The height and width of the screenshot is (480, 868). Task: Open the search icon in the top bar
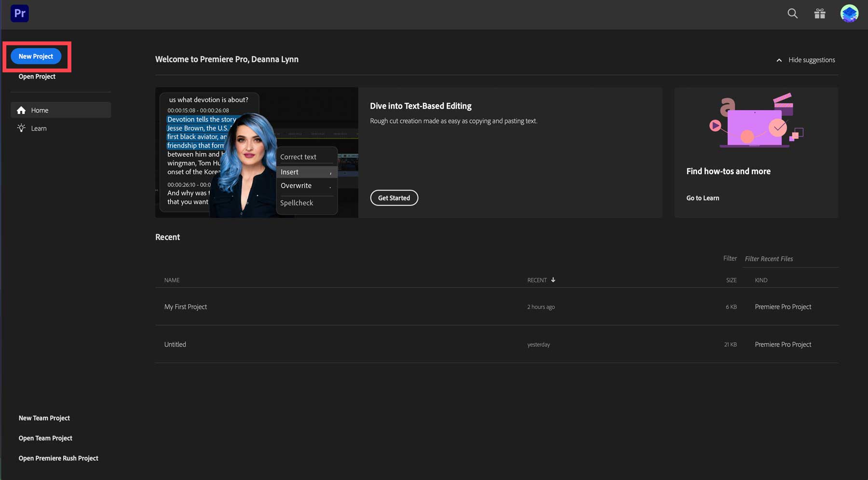pos(792,14)
